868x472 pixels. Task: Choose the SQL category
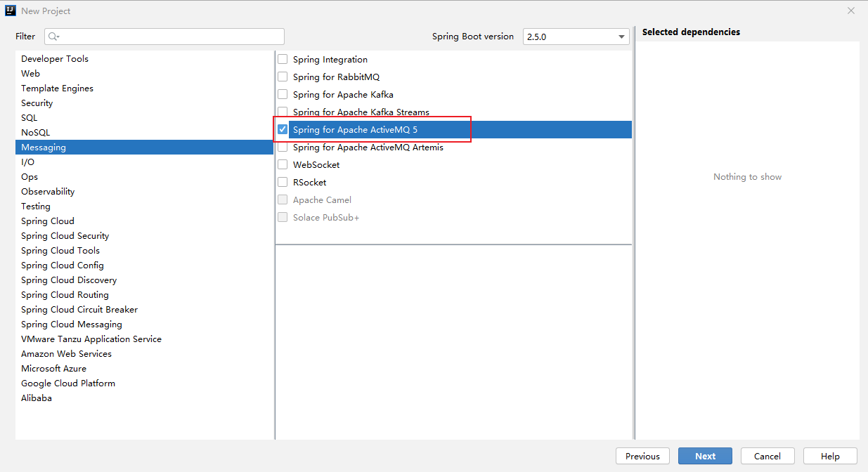click(144, 118)
